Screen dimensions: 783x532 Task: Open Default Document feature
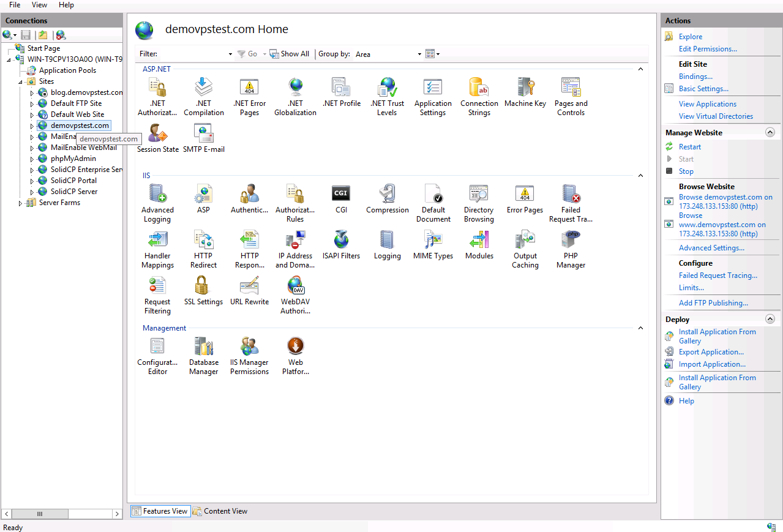pyautogui.click(x=433, y=203)
